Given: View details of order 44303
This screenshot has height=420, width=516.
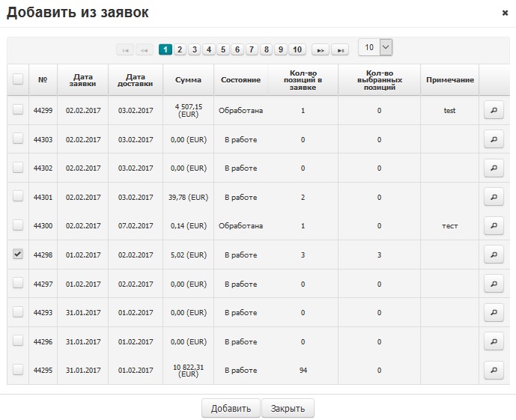Looking at the screenshot, I should tap(494, 139).
